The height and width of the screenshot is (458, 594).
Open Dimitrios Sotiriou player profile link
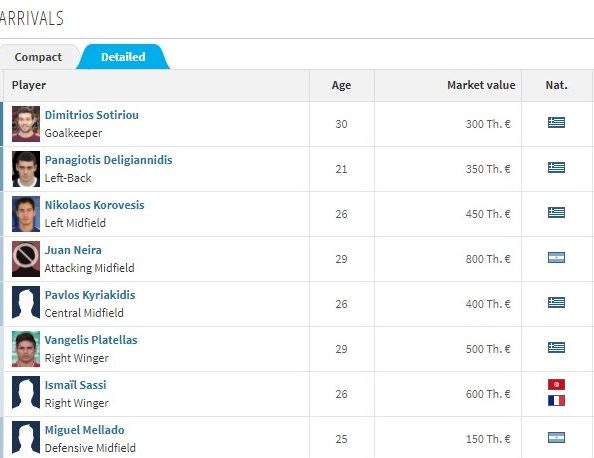92,115
